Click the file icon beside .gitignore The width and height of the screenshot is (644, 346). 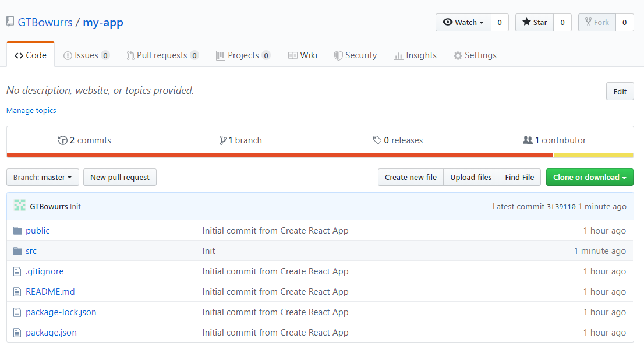click(17, 271)
